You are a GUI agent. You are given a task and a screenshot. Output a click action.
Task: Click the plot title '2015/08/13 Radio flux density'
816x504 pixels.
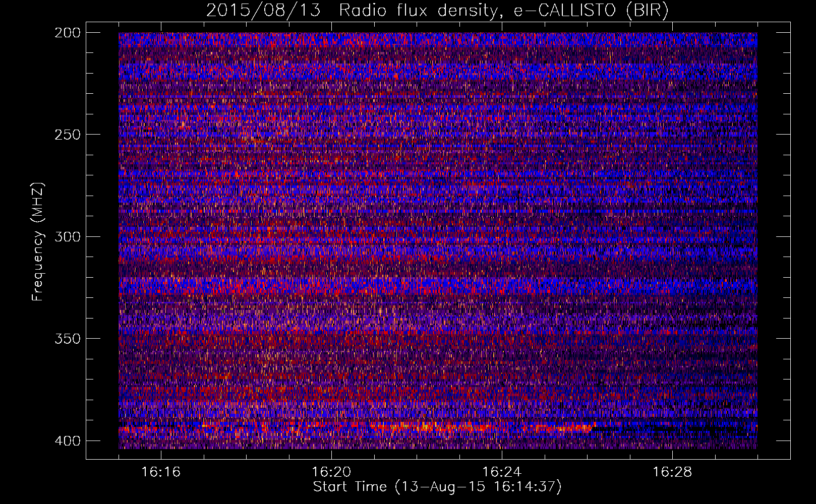[x=437, y=11]
